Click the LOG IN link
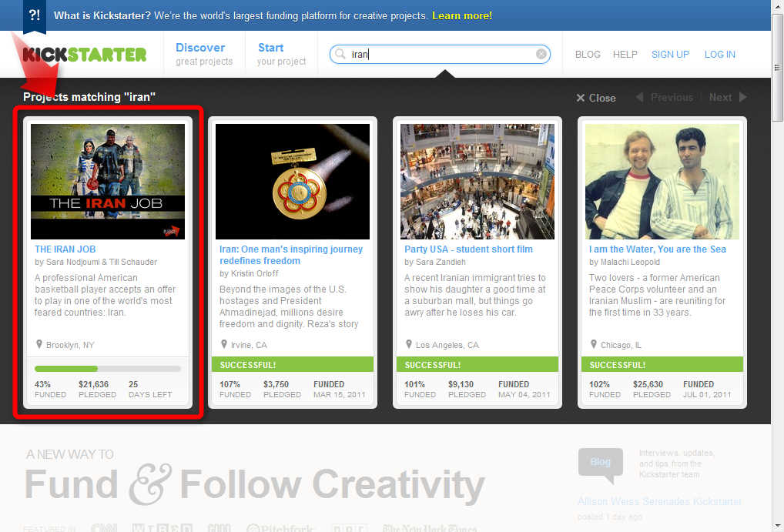The width and height of the screenshot is (784, 532). click(x=719, y=54)
